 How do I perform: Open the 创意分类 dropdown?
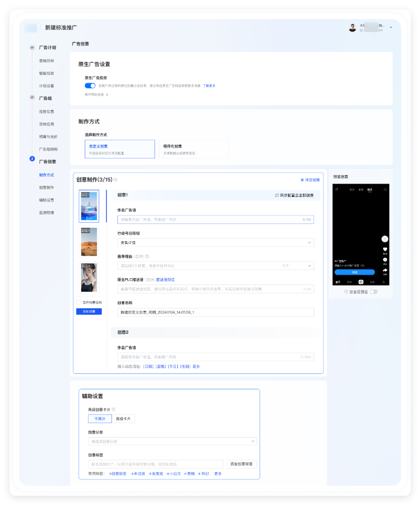click(x=172, y=441)
